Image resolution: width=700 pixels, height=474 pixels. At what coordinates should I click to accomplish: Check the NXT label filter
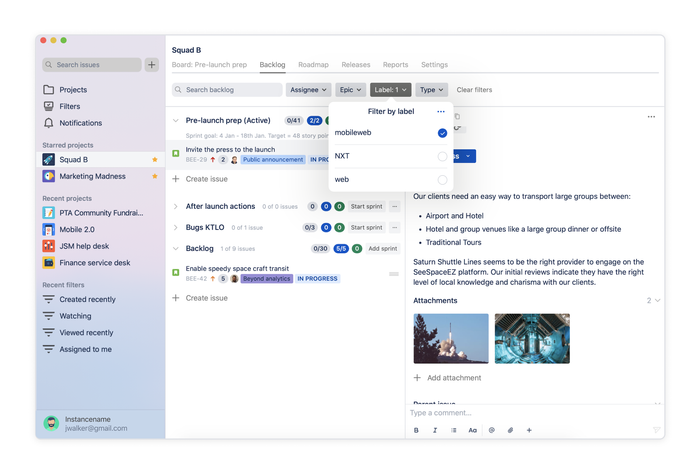442,156
